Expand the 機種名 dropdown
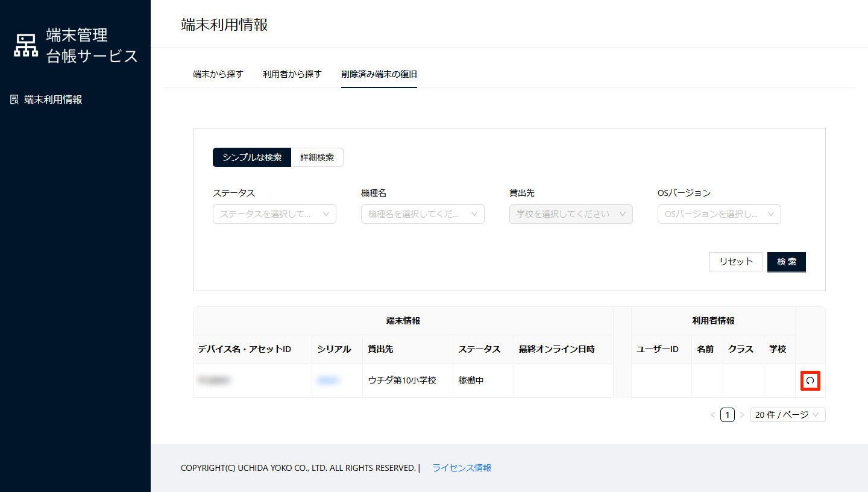This screenshot has height=492, width=868. tap(423, 214)
